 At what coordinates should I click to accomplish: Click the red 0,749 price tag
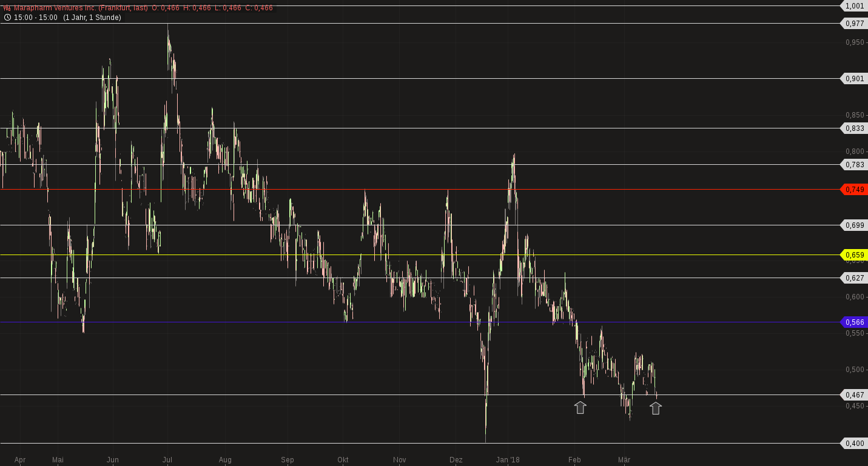(x=854, y=190)
